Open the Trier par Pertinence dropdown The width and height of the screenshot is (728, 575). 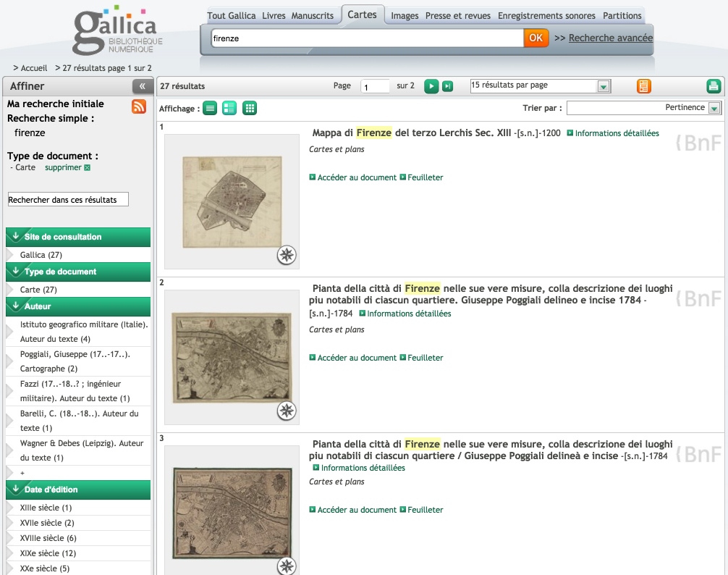pos(644,108)
